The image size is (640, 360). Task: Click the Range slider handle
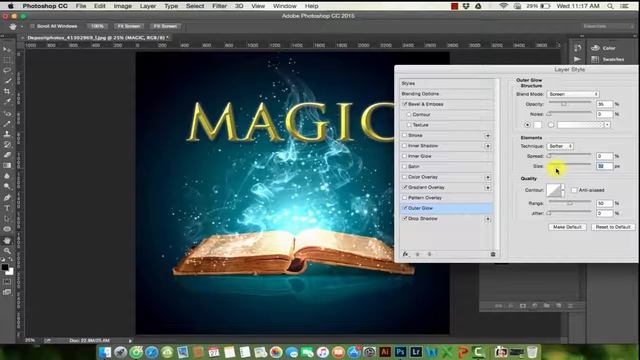tap(570, 203)
